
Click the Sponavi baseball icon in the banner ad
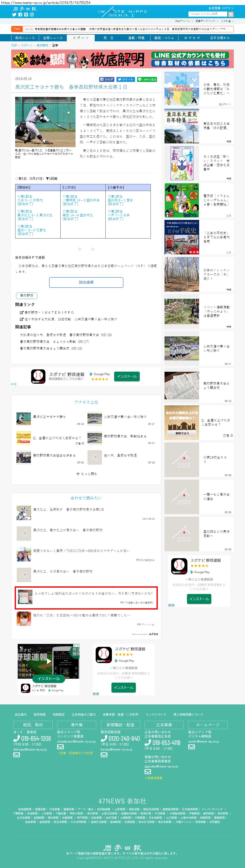[x=38, y=376]
